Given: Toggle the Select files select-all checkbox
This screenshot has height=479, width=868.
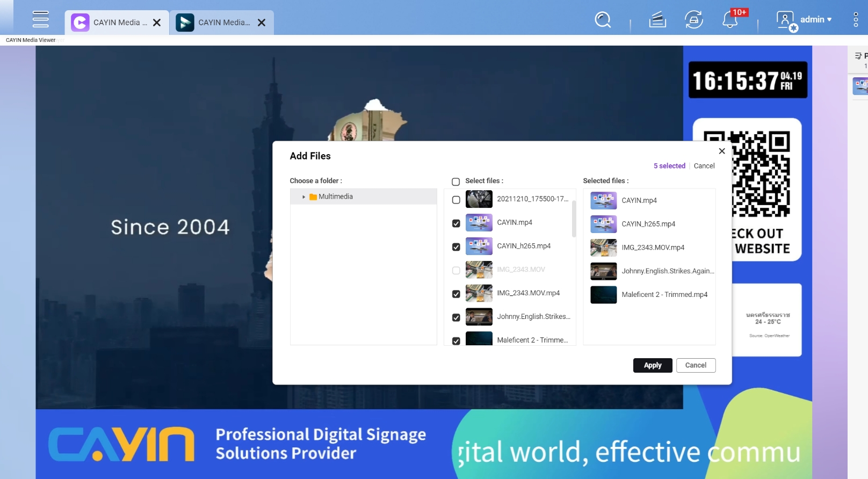Looking at the screenshot, I should [455, 182].
